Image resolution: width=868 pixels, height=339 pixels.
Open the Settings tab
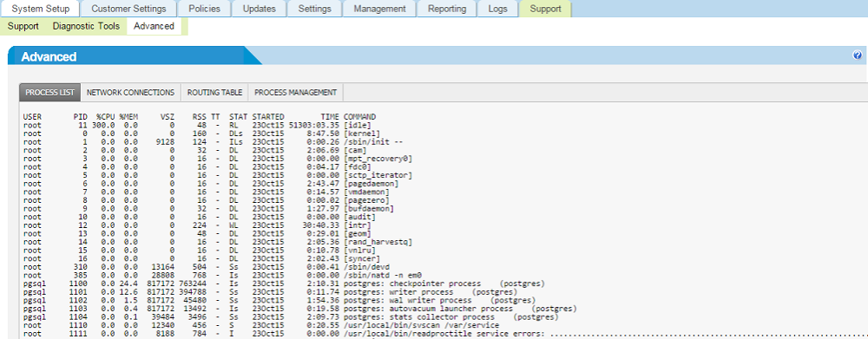tap(314, 9)
